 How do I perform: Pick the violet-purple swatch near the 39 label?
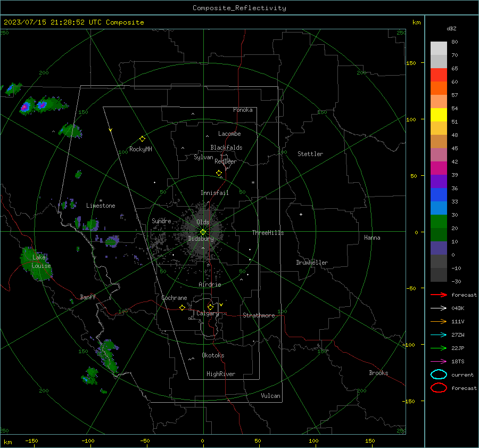point(439,182)
